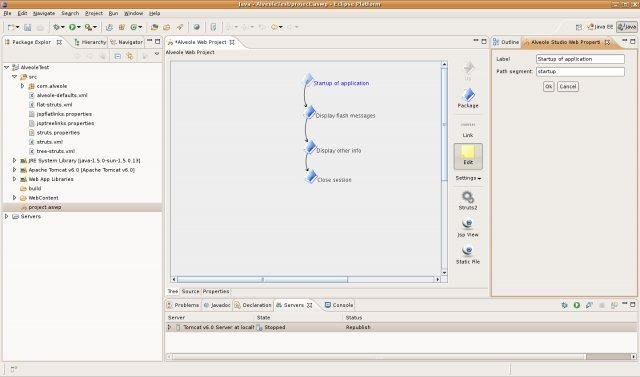
Task: Select the Struts2 gear tool
Action: [x=468, y=200]
